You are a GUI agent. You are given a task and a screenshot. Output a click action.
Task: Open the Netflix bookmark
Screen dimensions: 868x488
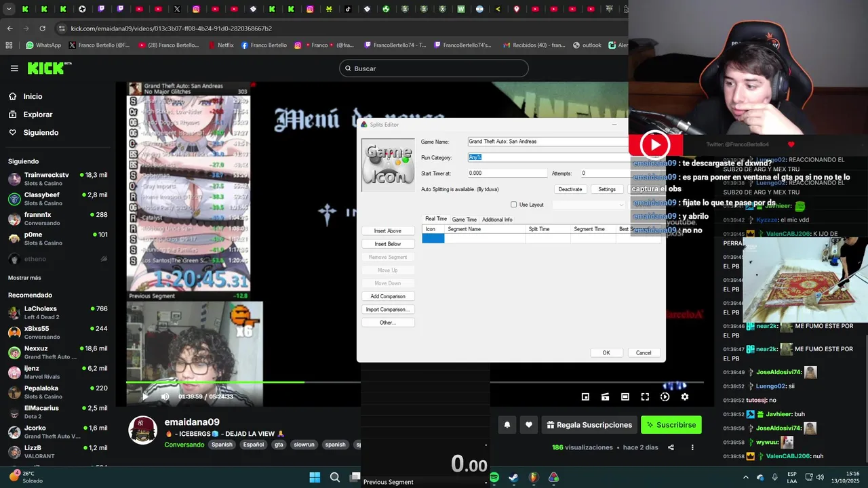pos(220,45)
